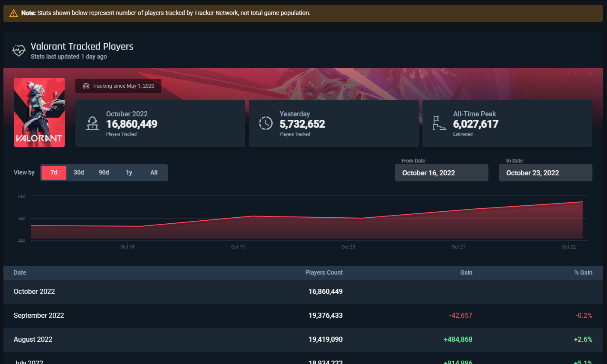Viewport: 607px width, 364px height.
Task: Click the Players Count column header
Action: (324, 272)
